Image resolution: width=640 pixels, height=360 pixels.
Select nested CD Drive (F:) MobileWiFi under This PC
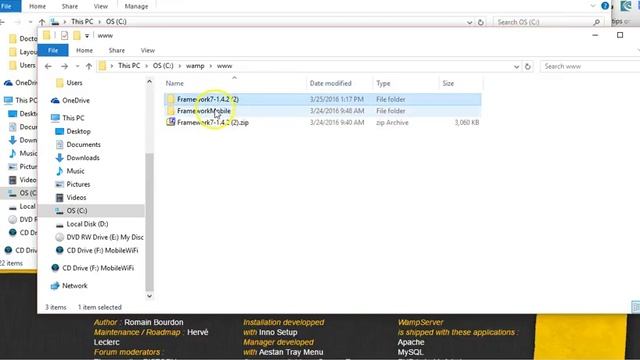(x=102, y=251)
